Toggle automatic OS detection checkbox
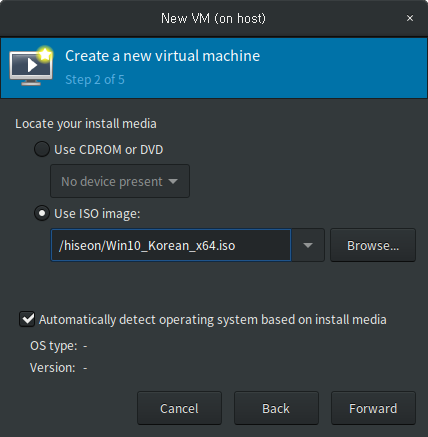 (x=27, y=319)
